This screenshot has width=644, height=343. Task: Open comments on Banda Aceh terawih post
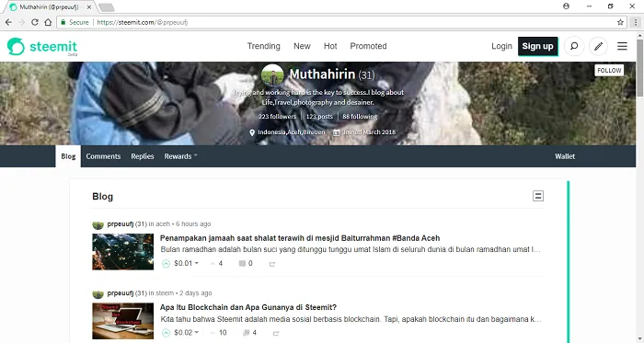click(x=246, y=263)
